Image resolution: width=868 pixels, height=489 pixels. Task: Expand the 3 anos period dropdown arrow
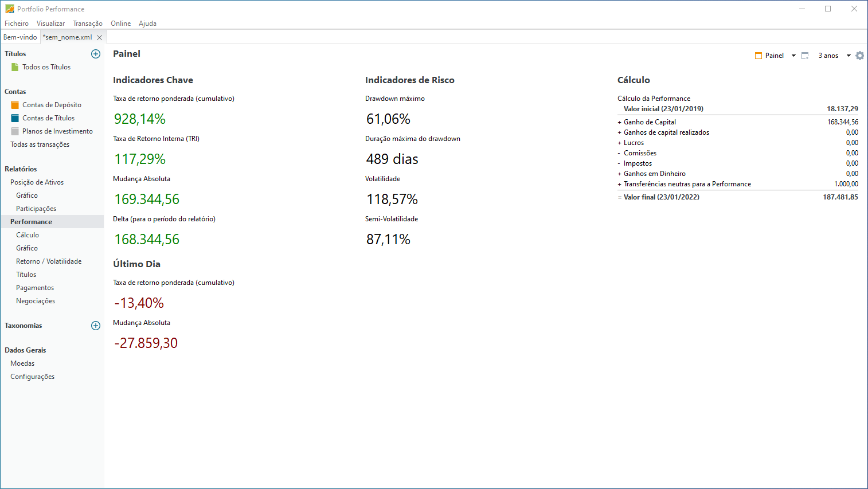coord(849,56)
